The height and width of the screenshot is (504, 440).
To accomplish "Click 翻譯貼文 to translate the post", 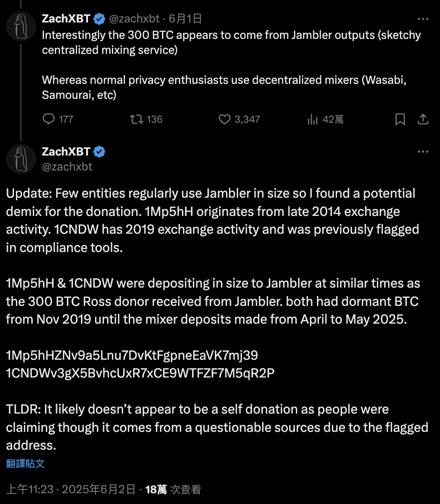I will (x=25, y=463).
